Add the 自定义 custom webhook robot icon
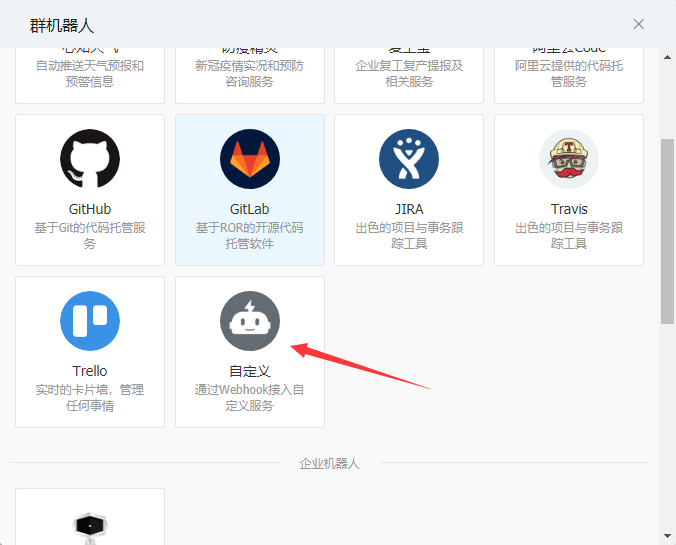The image size is (676, 545). click(x=250, y=321)
